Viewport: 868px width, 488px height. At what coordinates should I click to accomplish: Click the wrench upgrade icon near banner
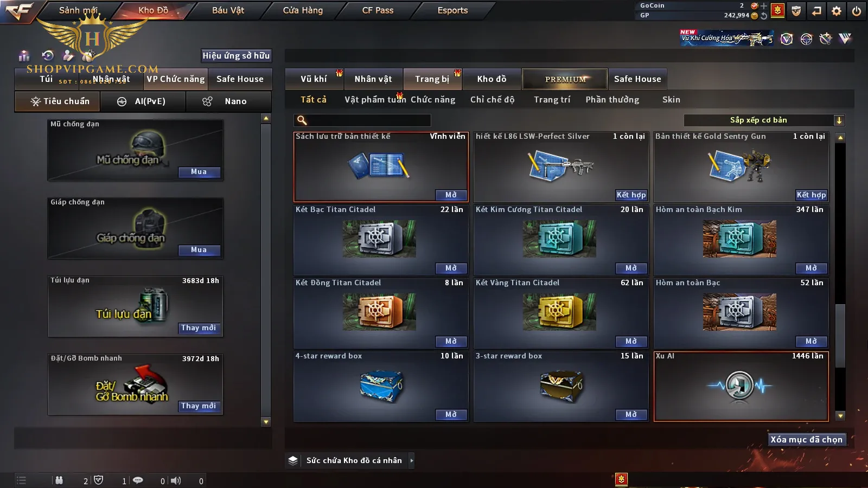826,38
